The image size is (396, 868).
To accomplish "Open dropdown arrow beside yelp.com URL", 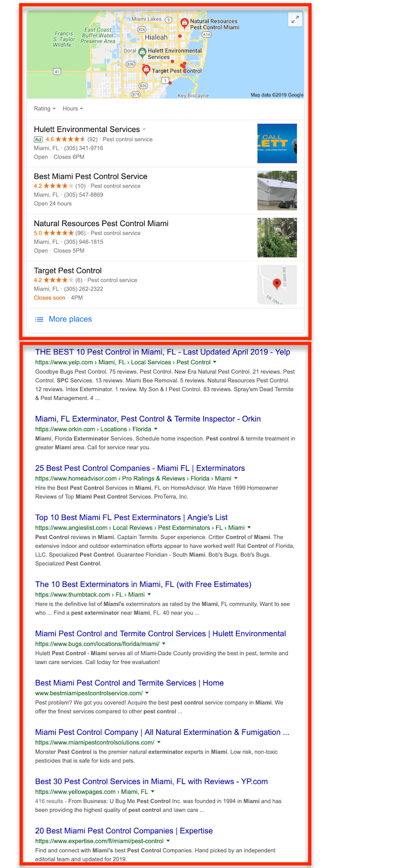I will coord(215,362).
